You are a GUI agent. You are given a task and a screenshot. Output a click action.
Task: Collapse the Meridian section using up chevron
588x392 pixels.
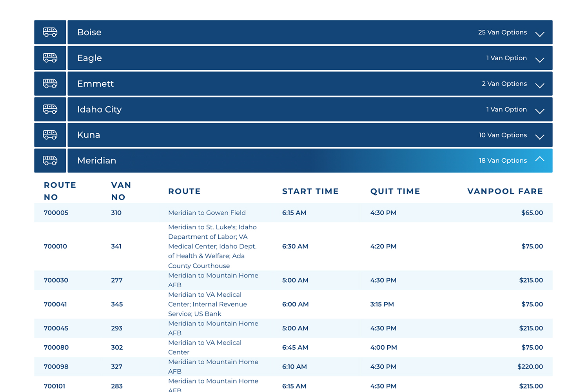[540, 159]
